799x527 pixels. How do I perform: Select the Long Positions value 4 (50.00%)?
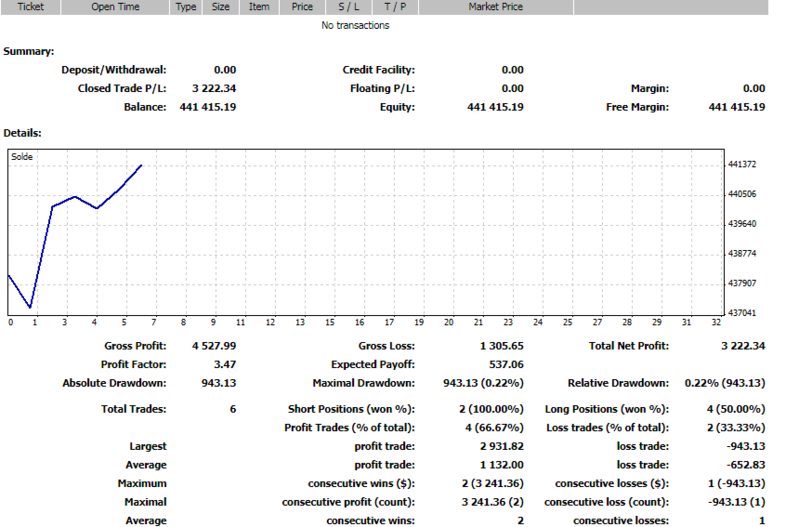click(736, 409)
